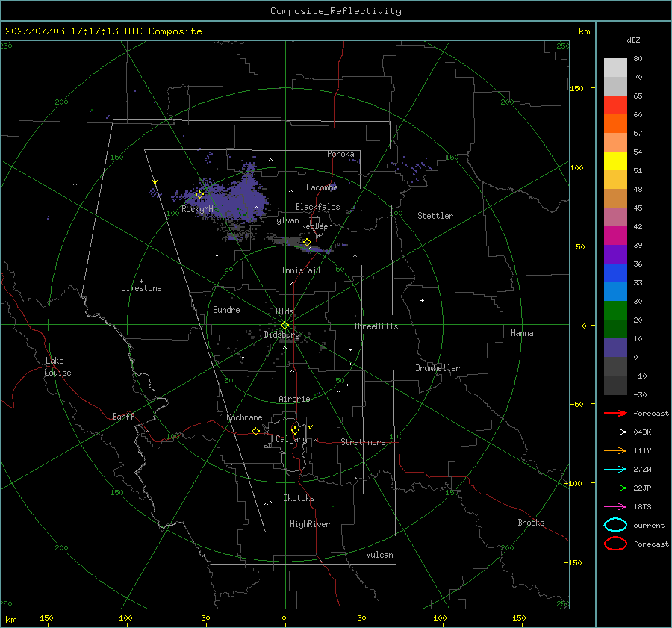The height and width of the screenshot is (628, 672).
Task: Select the orange 111V arrow icon
Action: (x=615, y=450)
